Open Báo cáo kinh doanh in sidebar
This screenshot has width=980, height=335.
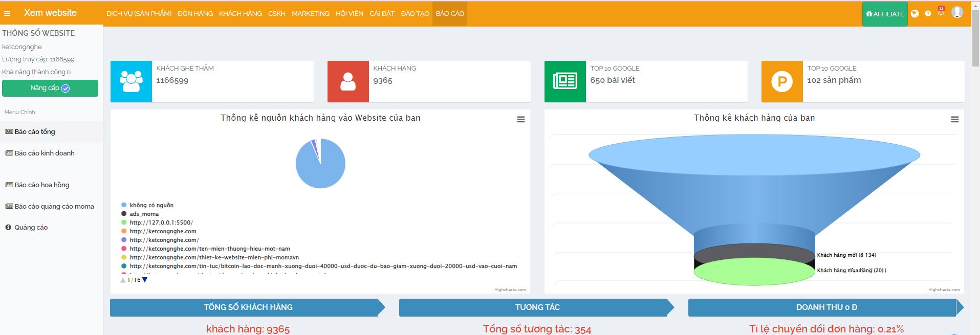tap(45, 153)
